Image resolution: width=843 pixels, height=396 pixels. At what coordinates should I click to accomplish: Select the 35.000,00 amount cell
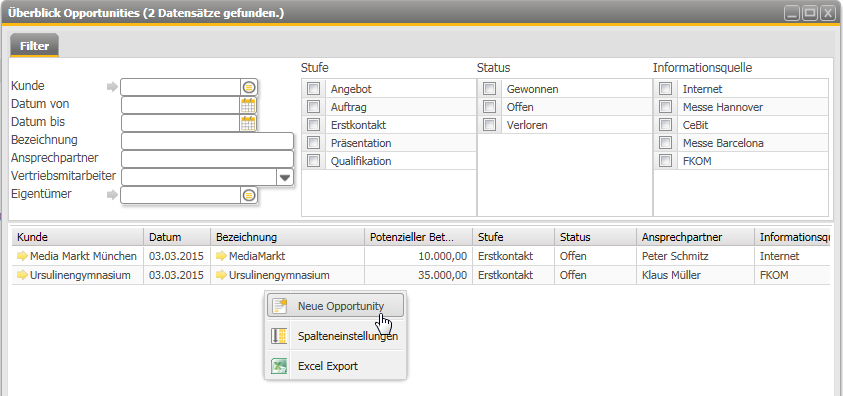pos(418,275)
